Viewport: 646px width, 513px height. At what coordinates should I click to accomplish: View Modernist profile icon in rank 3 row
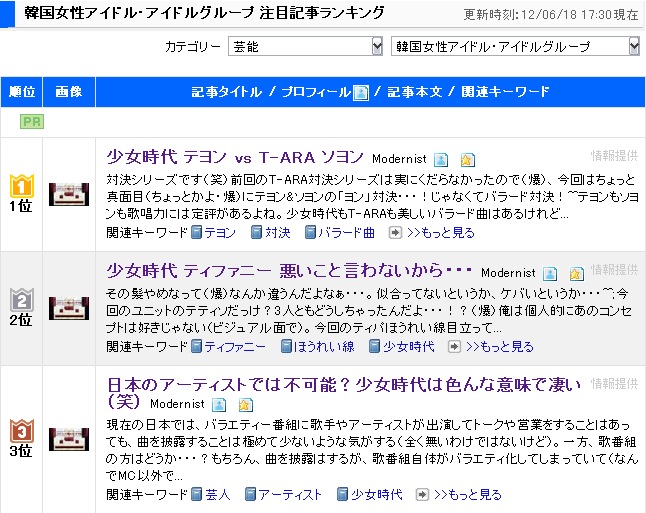219,405
